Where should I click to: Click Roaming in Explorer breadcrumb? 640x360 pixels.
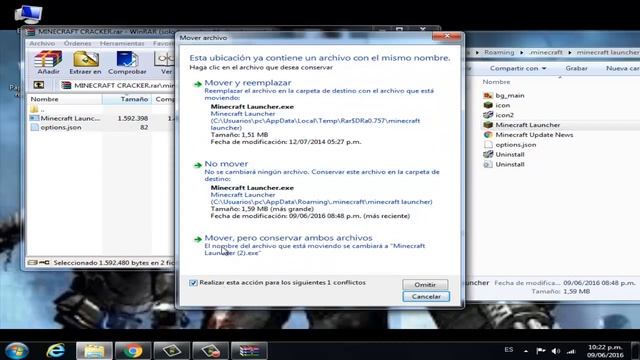point(499,52)
